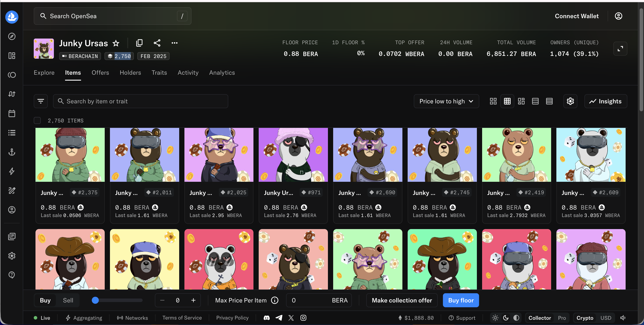Click the OpenSea logo home icon
This screenshot has height=325, width=644.
[12, 17]
